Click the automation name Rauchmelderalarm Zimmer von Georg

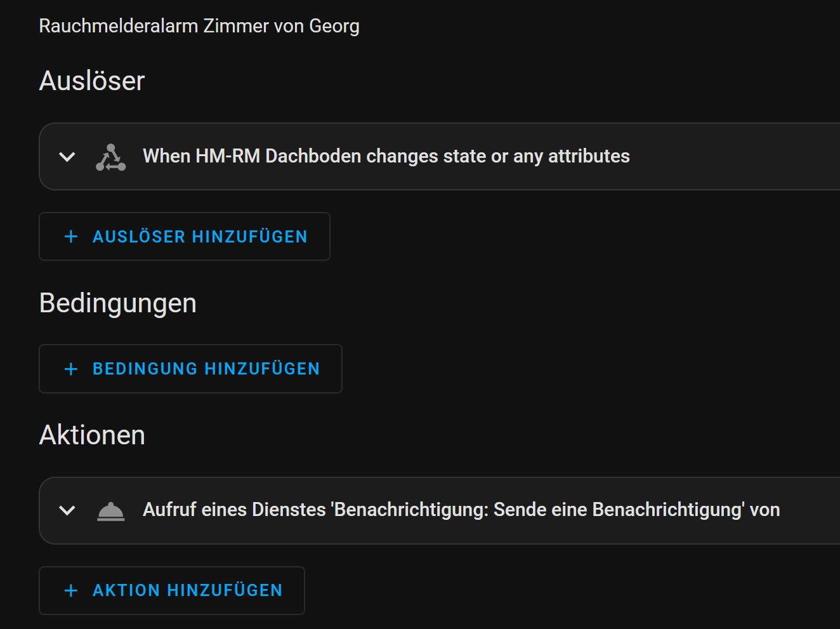pyautogui.click(x=199, y=26)
